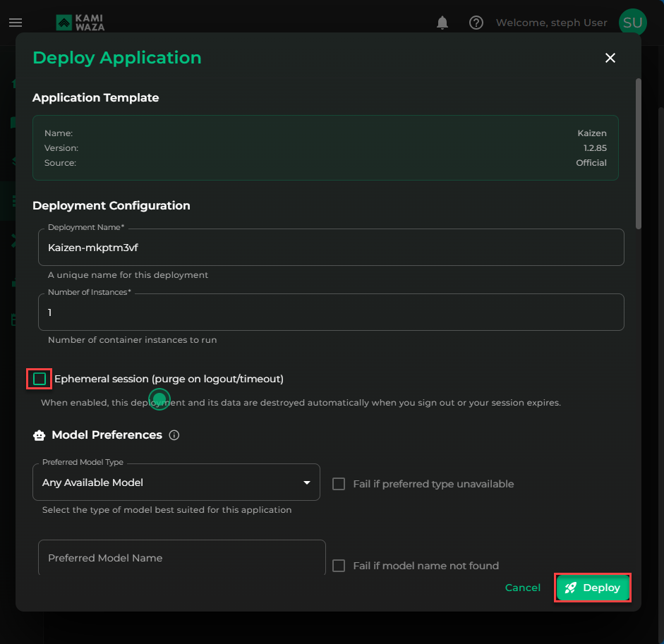Enable the Ephemeral session checkbox
The image size is (664, 644).
40,379
